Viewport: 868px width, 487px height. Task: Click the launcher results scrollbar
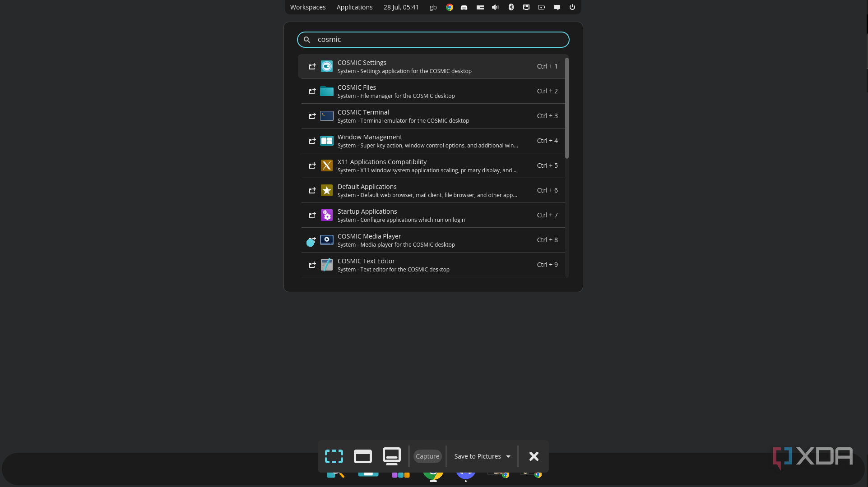click(567, 108)
